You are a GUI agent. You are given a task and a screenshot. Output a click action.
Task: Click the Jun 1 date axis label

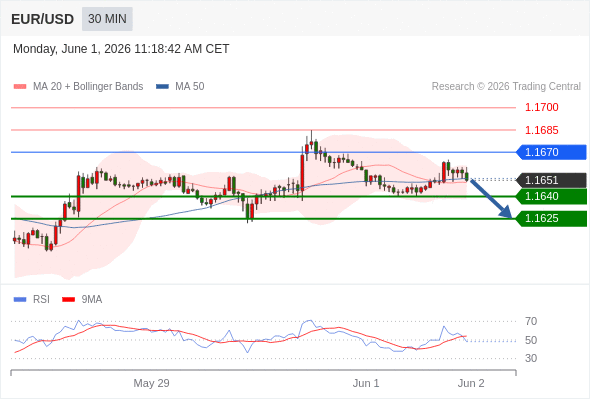[366, 383]
